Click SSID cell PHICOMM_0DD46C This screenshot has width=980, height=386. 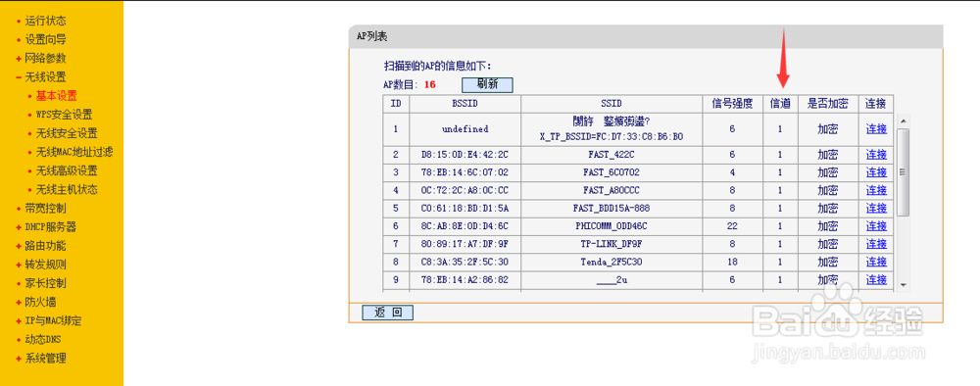[x=612, y=226]
